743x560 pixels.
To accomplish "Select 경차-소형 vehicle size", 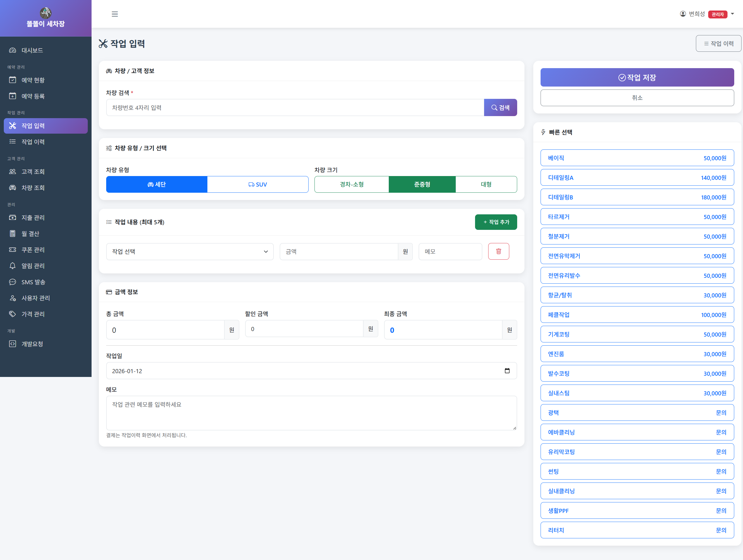I will [x=351, y=184].
